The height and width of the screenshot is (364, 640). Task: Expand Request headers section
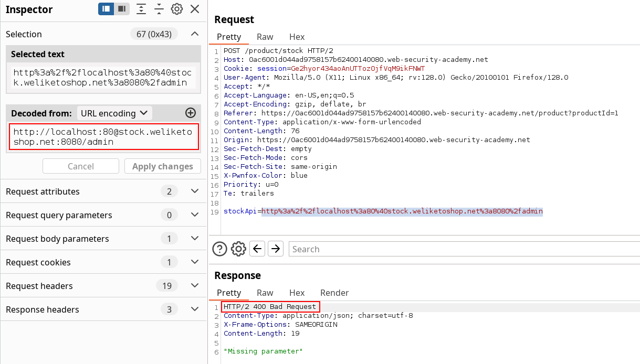pyautogui.click(x=194, y=286)
